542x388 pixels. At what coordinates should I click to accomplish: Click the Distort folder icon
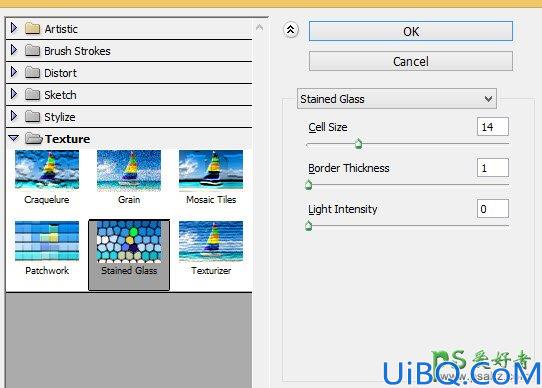click(x=33, y=73)
